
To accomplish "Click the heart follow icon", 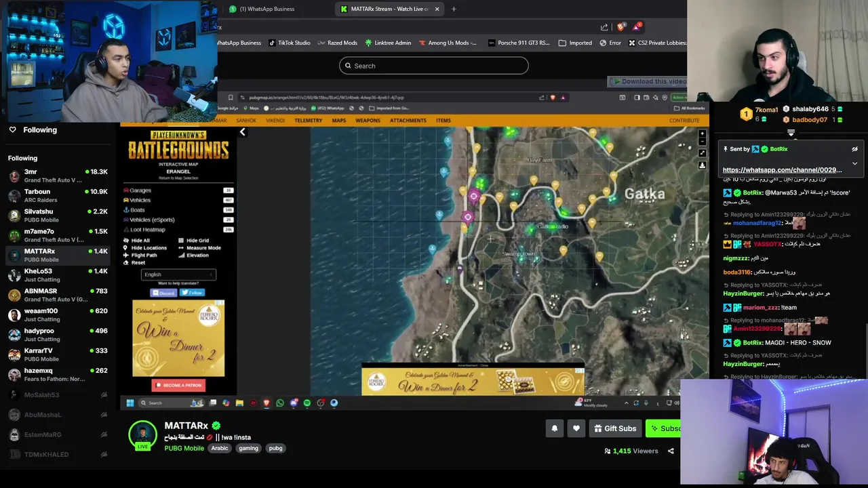I will point(576,428).
